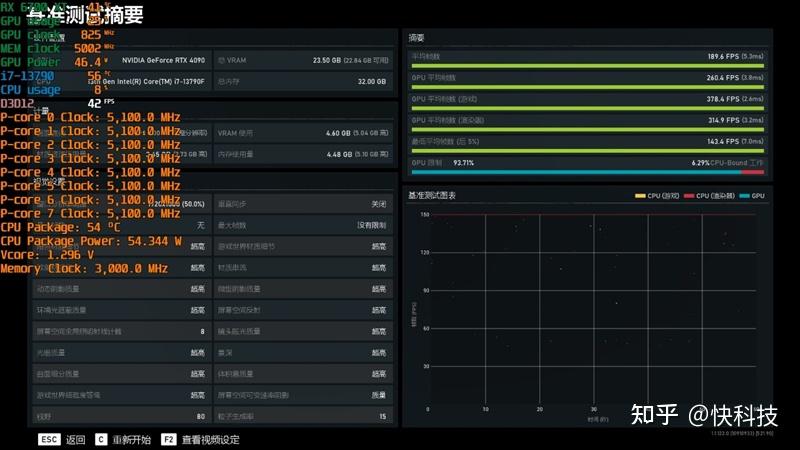Click the yellow CPU (游戏) legend swatch
The height and width of the screenshot is (450, 800).
(640, 196)
